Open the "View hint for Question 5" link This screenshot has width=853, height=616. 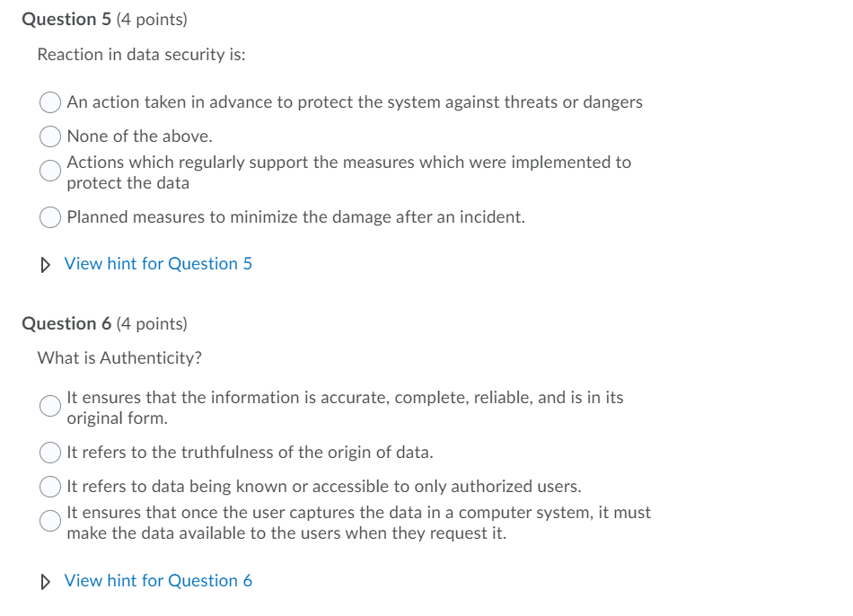pyautogui.click(x=157, y=263)
